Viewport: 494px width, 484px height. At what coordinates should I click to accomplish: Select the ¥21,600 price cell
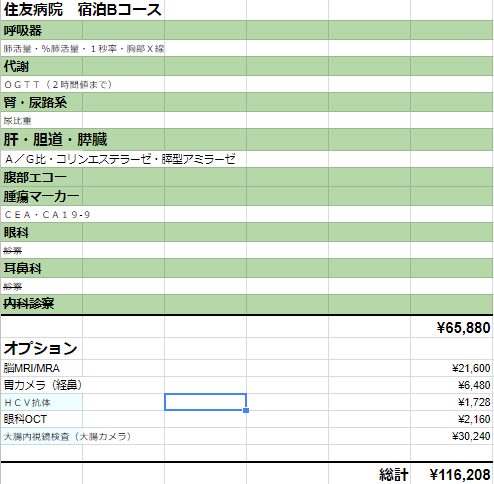pyautogui.click(x=452, y=368)
